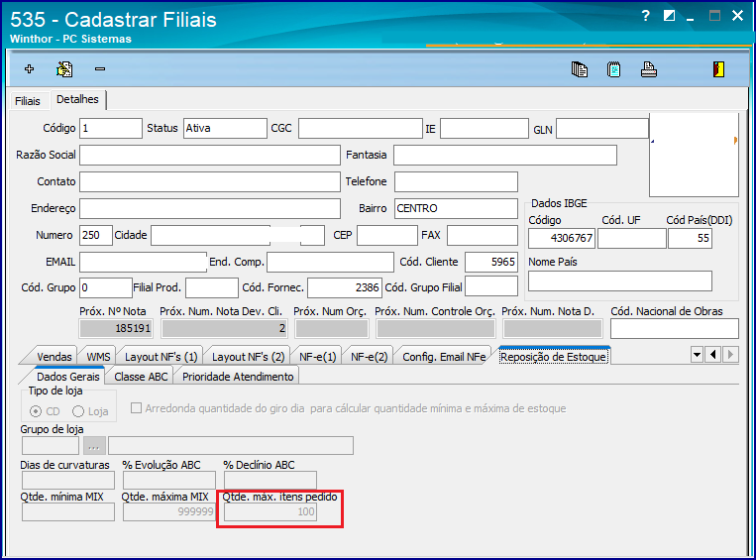
Task: Click the Filial Prod. input field
Action: point(212,288)
